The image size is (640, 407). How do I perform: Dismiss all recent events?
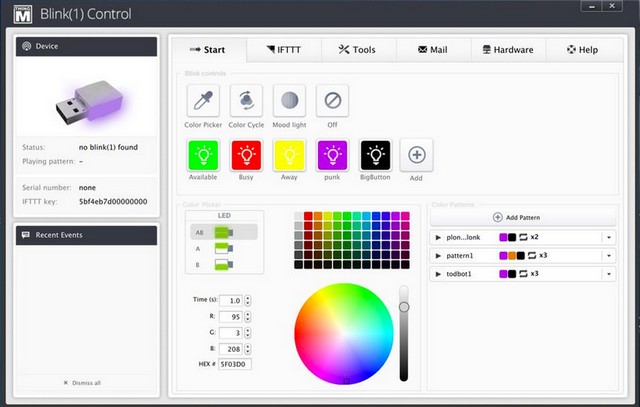86,383
